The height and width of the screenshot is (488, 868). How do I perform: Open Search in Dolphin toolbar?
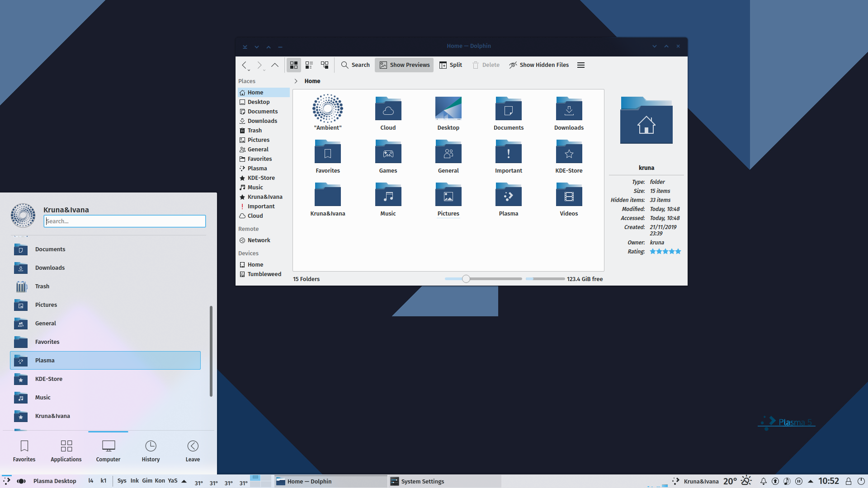point(355,65)
